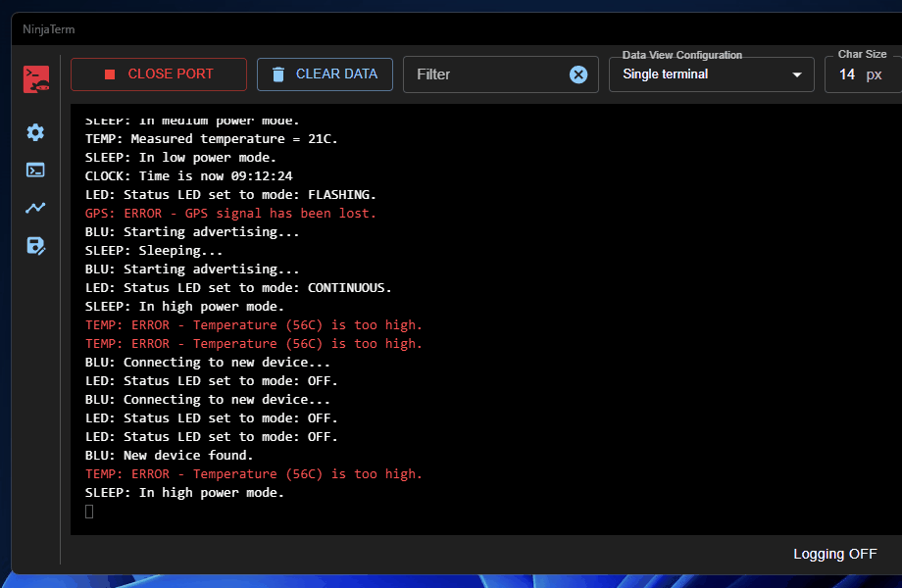This screenshot has width=902, height=588.
Task: Click the Logging OFF status text
Action: 834,554
